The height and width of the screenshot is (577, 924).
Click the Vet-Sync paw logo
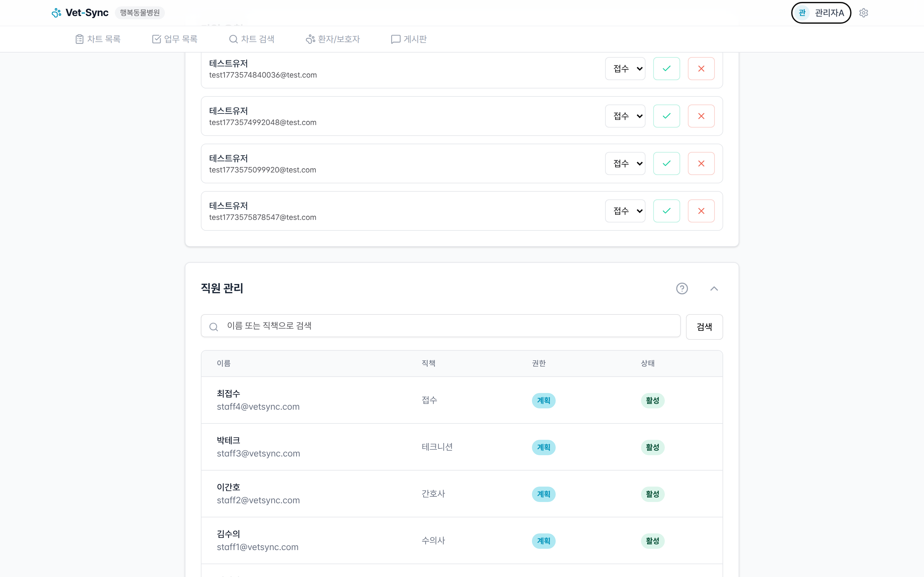tap(56, 13)
